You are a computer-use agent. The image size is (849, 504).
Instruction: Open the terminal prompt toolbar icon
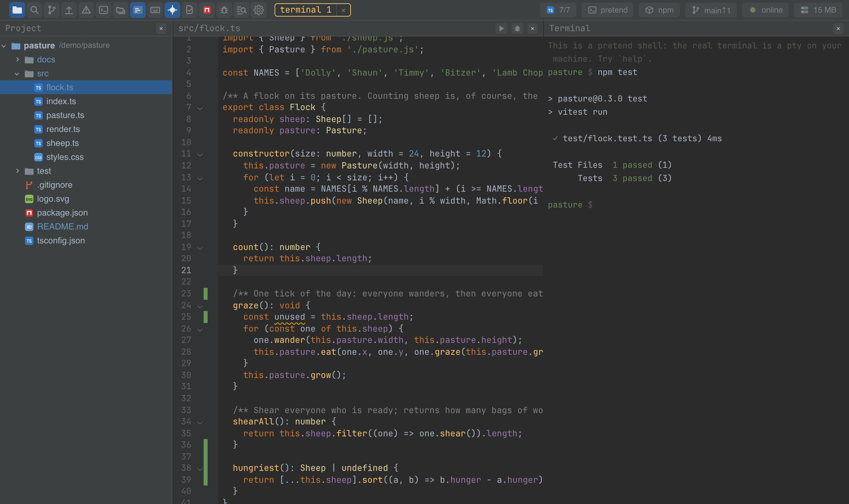(103, 10)
